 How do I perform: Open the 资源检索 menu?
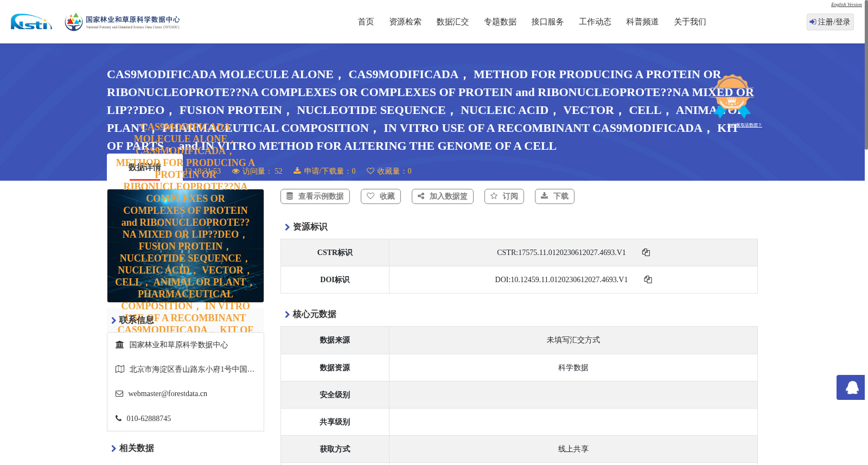click(405, 22)
